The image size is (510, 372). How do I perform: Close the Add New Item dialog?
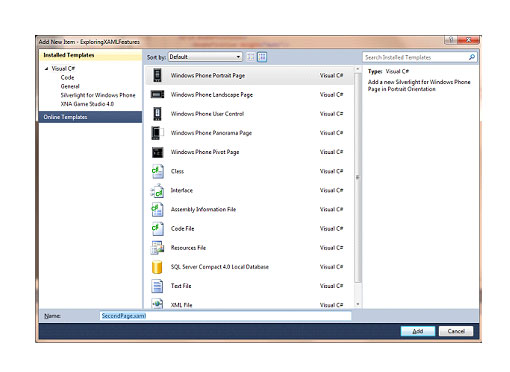point(468,40)
